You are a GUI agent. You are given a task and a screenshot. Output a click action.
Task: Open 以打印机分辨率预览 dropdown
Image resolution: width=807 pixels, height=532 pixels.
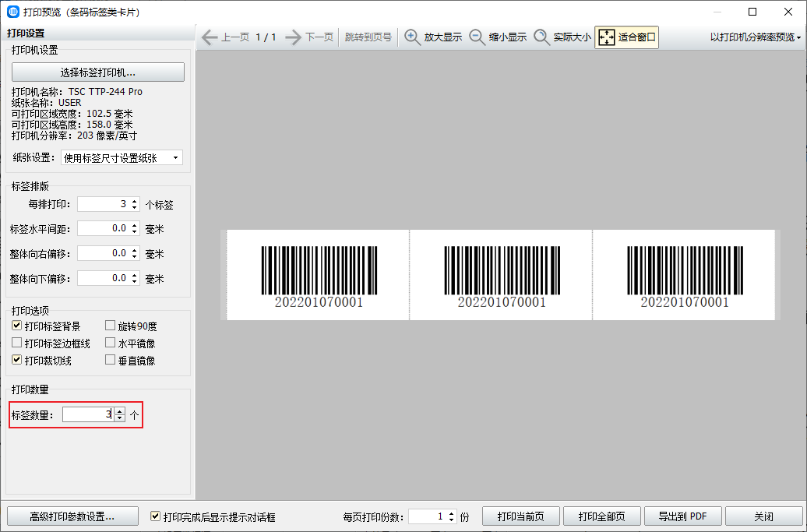756,37
